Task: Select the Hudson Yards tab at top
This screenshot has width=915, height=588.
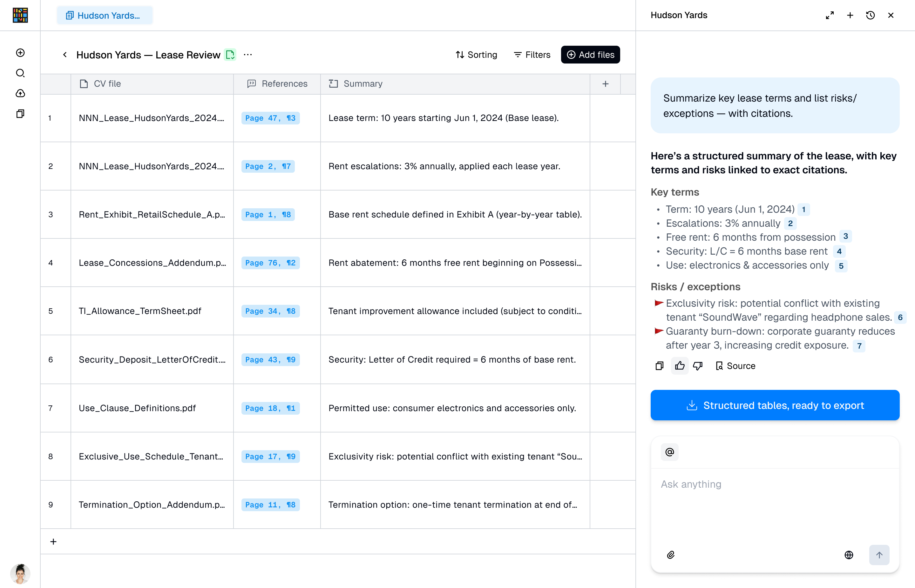Action: 104,16
